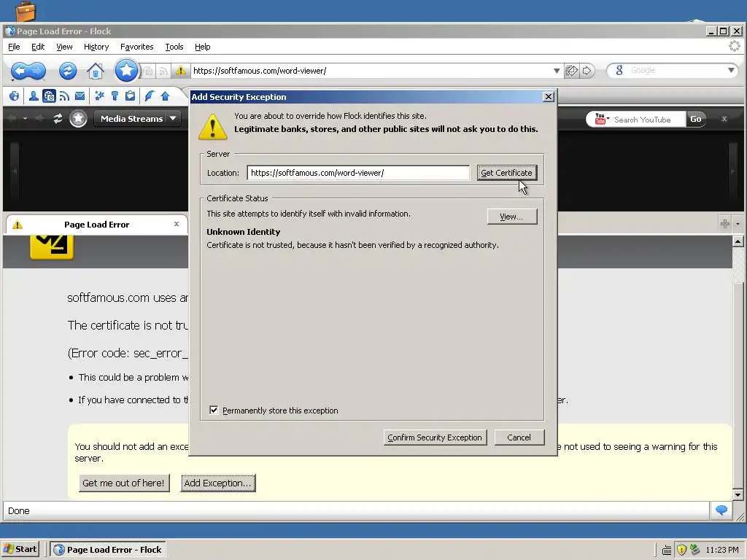Open the Tools menu
This screenshot has width=747, height=560.
pyautogui.click(x=174, y=47)
